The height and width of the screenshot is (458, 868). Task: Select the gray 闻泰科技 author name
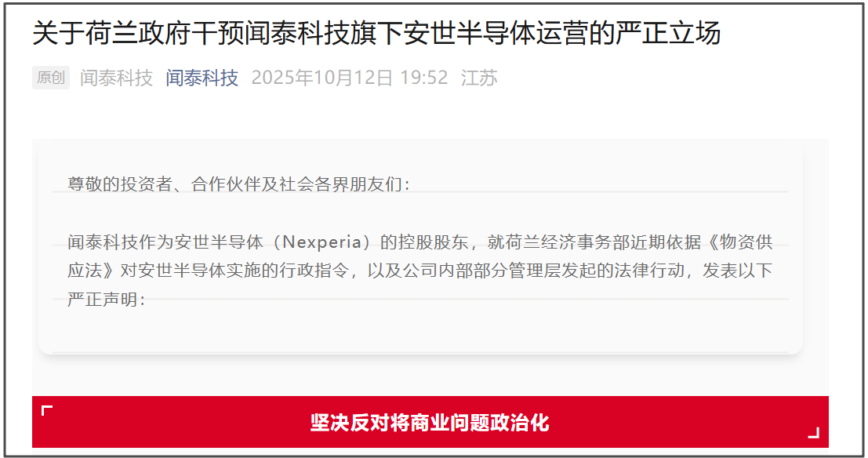tap(116, 78)
